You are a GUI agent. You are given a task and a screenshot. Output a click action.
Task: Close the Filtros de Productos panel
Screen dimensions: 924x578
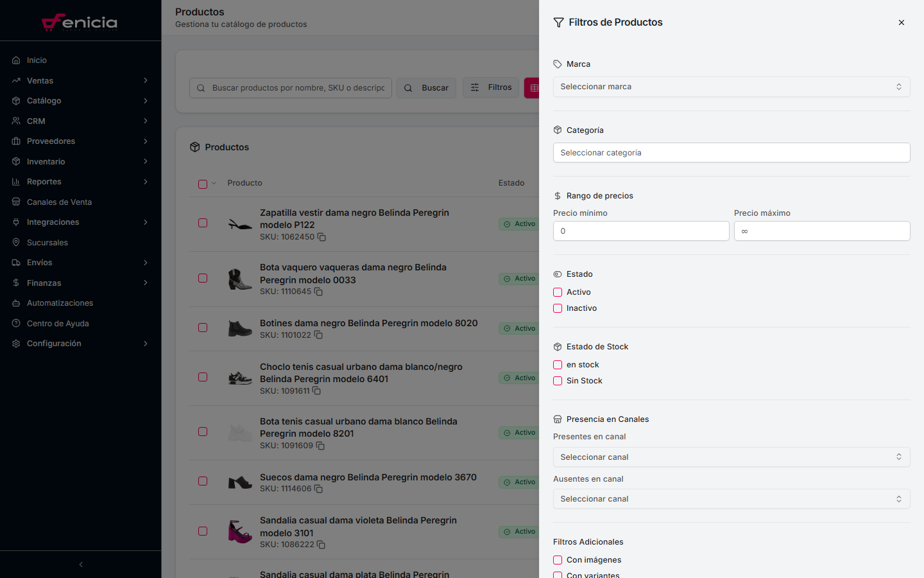902,22
